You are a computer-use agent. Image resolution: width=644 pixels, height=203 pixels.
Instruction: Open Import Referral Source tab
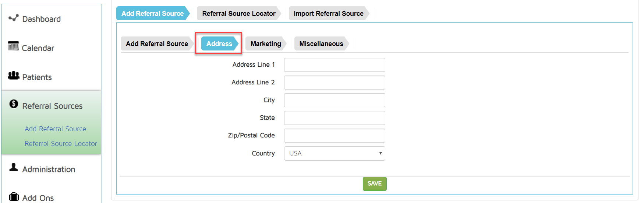328,14
